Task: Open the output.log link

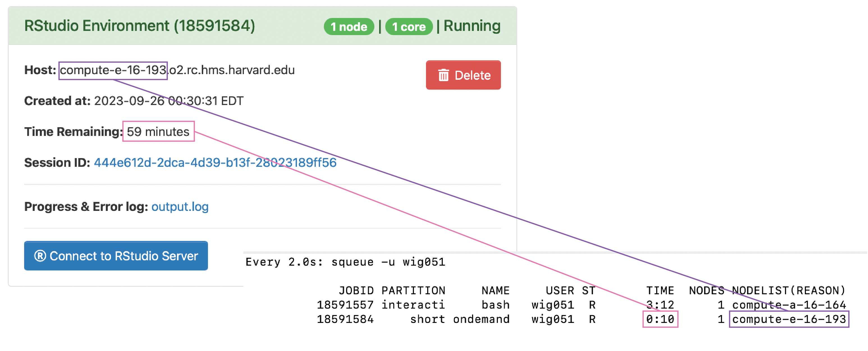Action: point(180,206)
